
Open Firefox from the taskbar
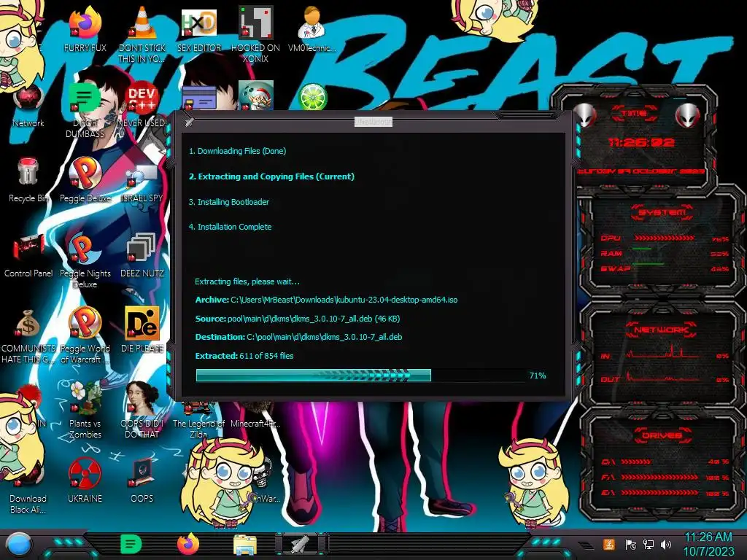[x=187, y=544]
